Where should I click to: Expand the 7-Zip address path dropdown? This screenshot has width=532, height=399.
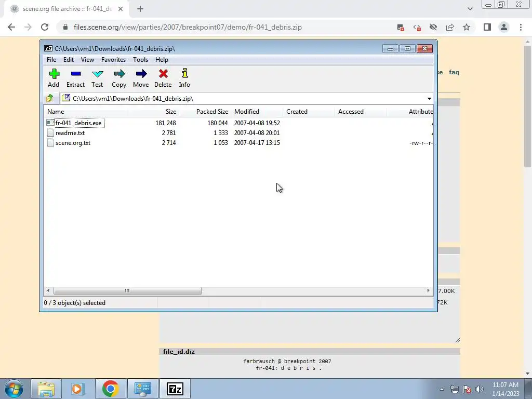point(429,99)
